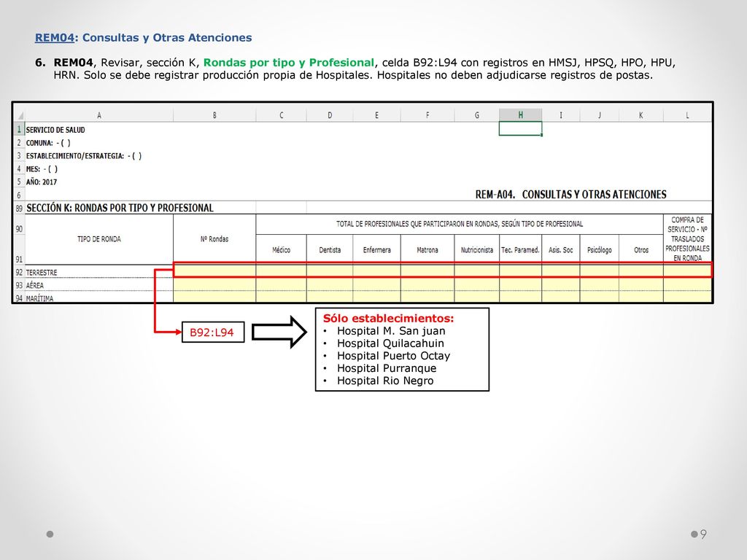Click 'Hospital Puerto Octay' list item

[x=393, y=356]
